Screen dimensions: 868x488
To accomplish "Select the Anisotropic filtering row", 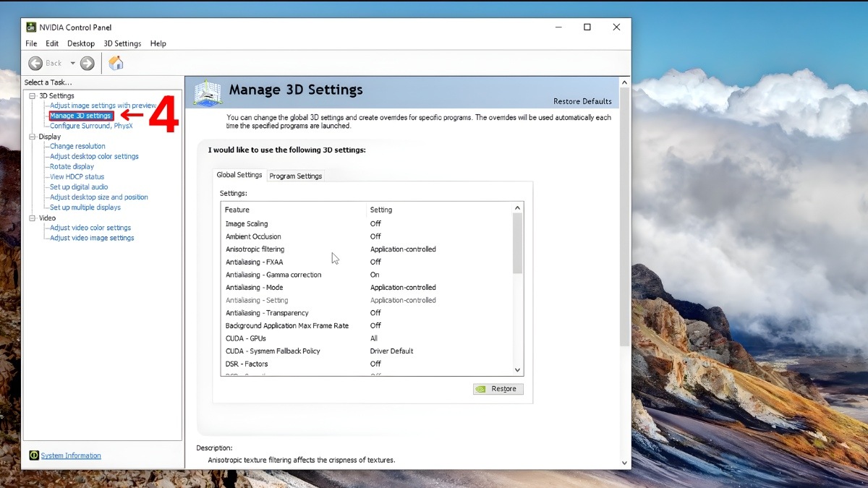I will [x=367, y=249].
